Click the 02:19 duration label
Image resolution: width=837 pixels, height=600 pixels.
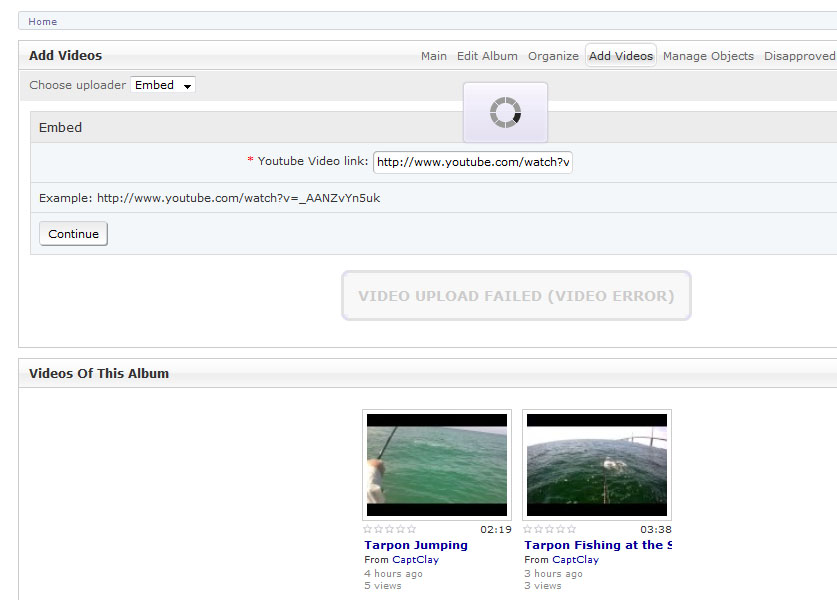coord(495,530)
